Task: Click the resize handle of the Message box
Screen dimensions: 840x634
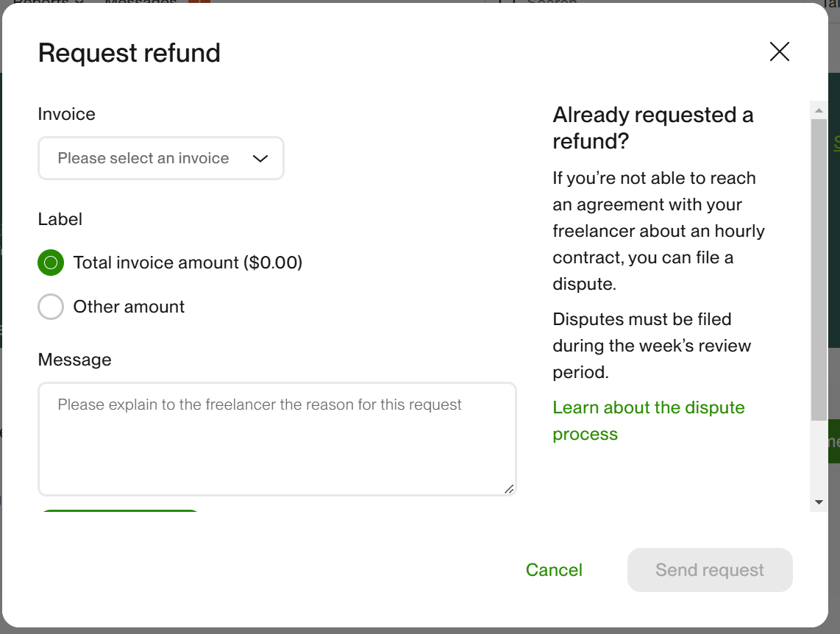Action: 508,488
